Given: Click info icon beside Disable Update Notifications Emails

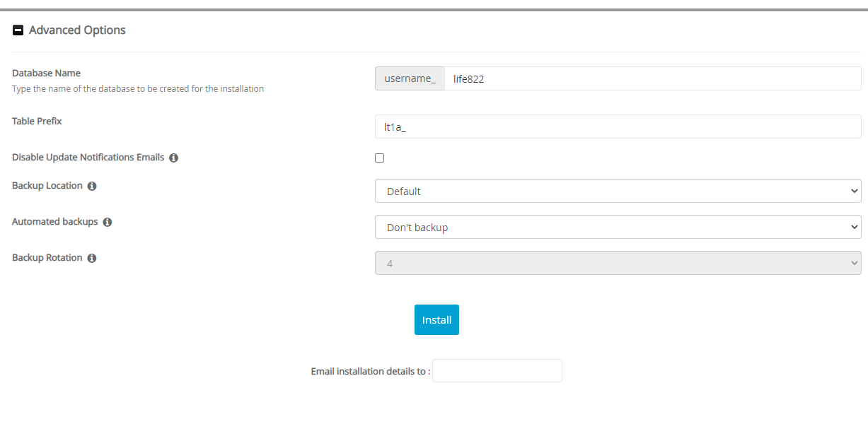Looking at the screenshot, I should pos(174,158).
